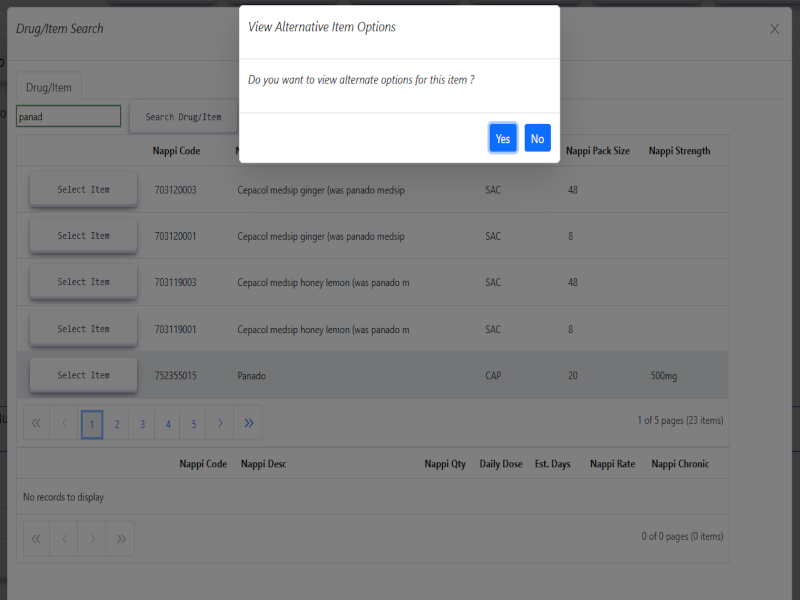The width and height of the screenshot is (800, 600).
Task: Click last page icon in lower empty grid
Action: tap(121, 539)
